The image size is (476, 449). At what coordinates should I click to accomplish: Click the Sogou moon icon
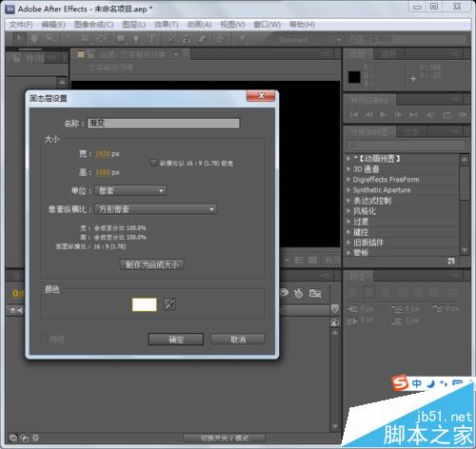[430, 383]
